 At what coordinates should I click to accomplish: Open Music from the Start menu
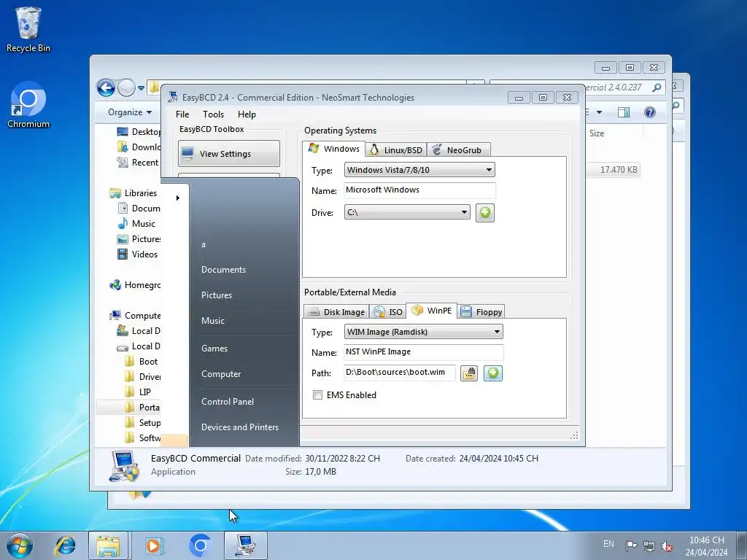(x=213, y=321)
